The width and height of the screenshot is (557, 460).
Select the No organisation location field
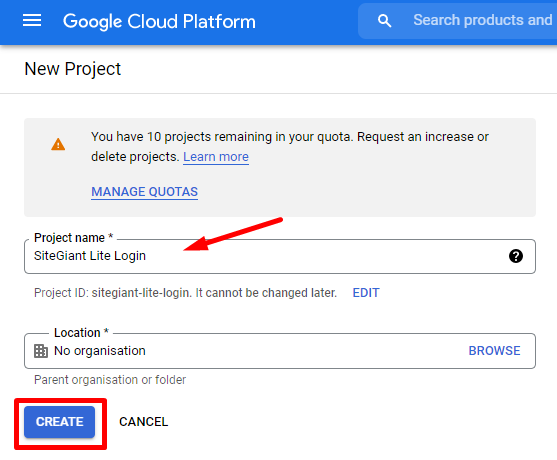280,351
